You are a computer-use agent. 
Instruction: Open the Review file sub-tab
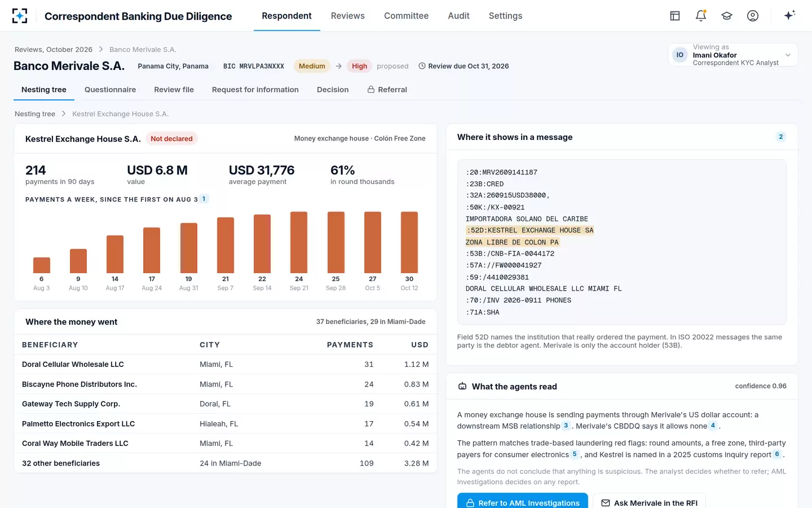174,90
